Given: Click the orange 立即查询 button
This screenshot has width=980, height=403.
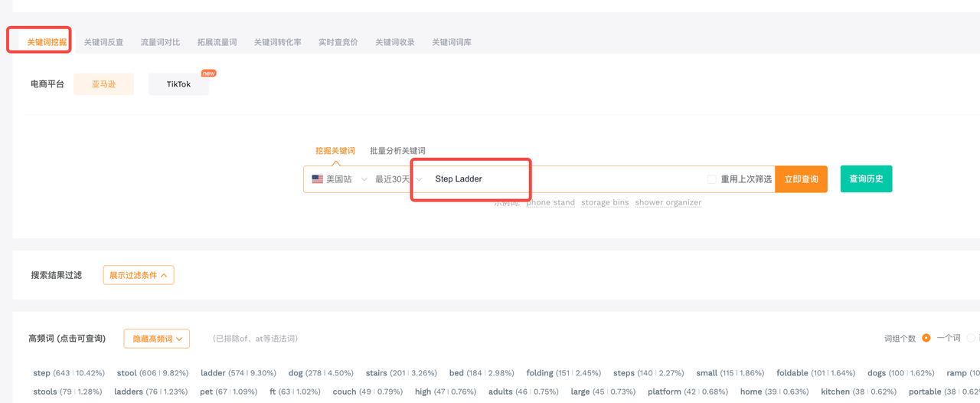Looking at the screenshot, I should [x=801, y=179].
